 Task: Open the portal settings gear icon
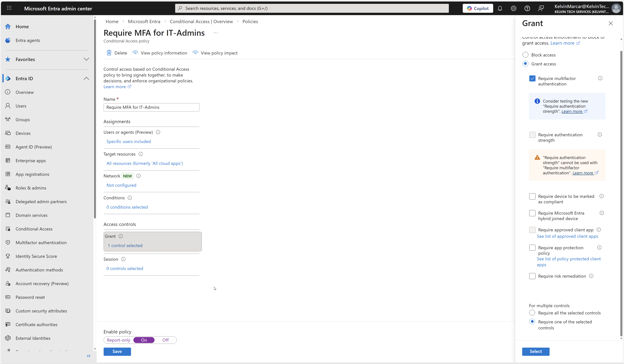coord(513,8)
